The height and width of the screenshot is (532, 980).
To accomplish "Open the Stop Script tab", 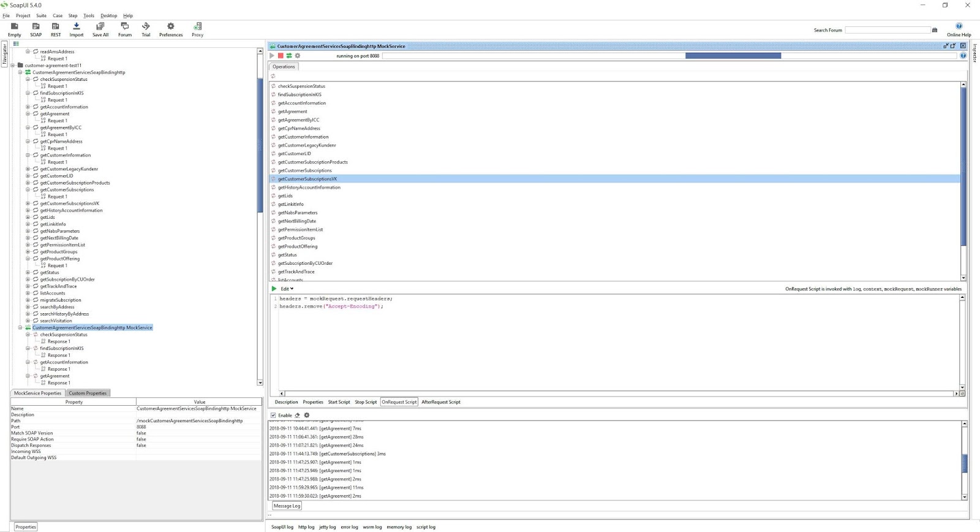I will point(366,402).
